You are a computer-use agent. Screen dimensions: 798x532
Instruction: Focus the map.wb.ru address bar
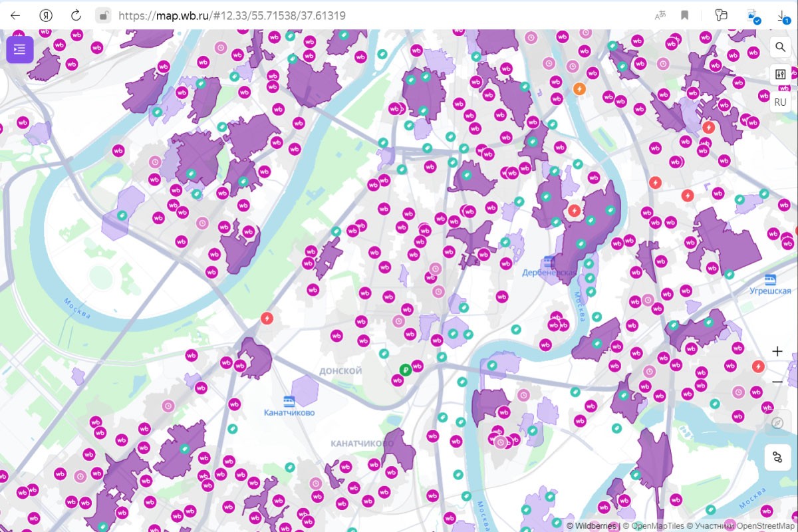click(231, 15)
